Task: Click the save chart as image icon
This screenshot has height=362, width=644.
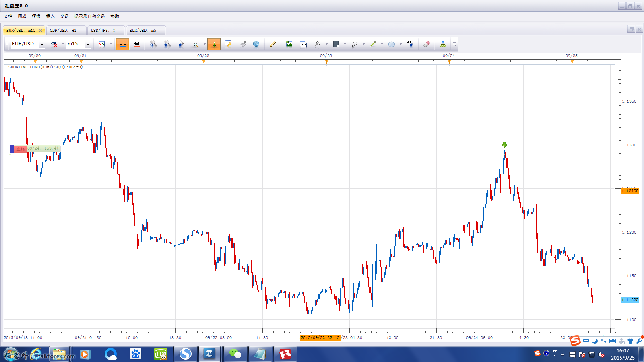Action: [289, 44]
